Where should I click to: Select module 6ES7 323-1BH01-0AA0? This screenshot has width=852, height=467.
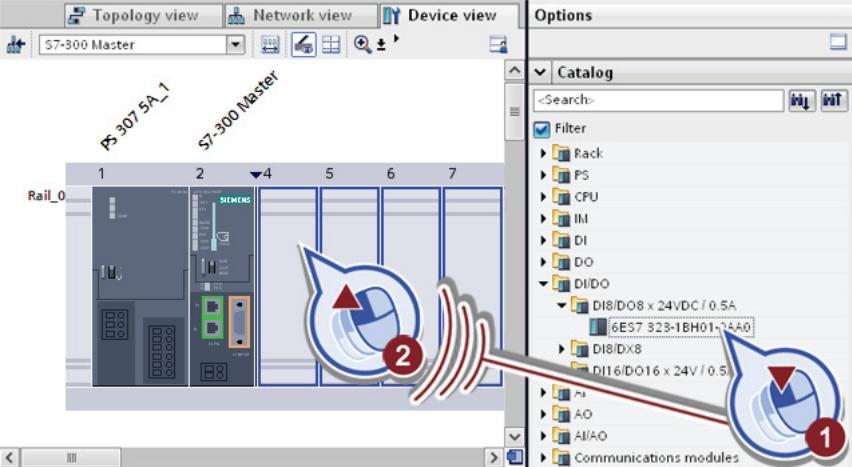[x=681, y=327]
